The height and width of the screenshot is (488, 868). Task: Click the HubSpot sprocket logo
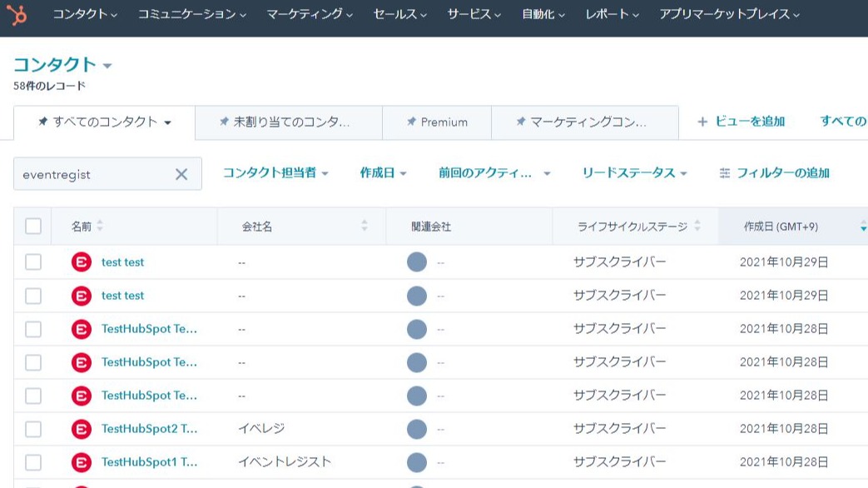16,14
